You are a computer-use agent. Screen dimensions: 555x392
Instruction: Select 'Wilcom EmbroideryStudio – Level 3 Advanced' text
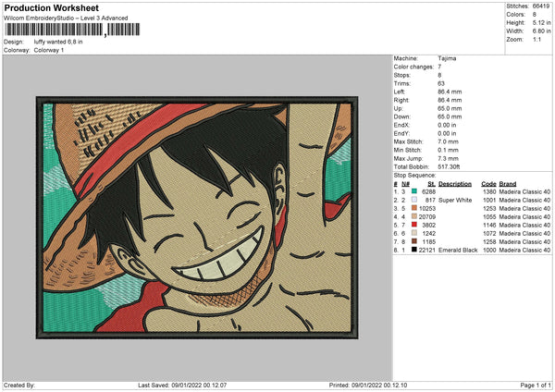point(66,18)
